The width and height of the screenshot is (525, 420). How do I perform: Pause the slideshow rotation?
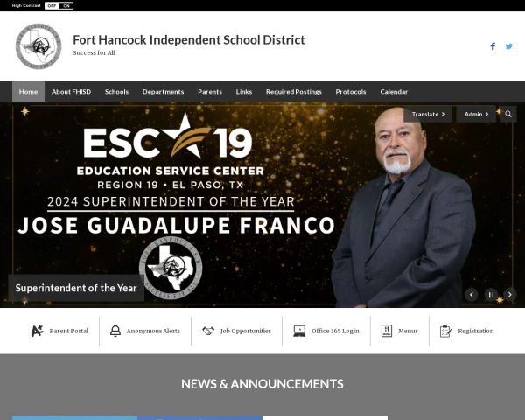click(x=491, y=295)
